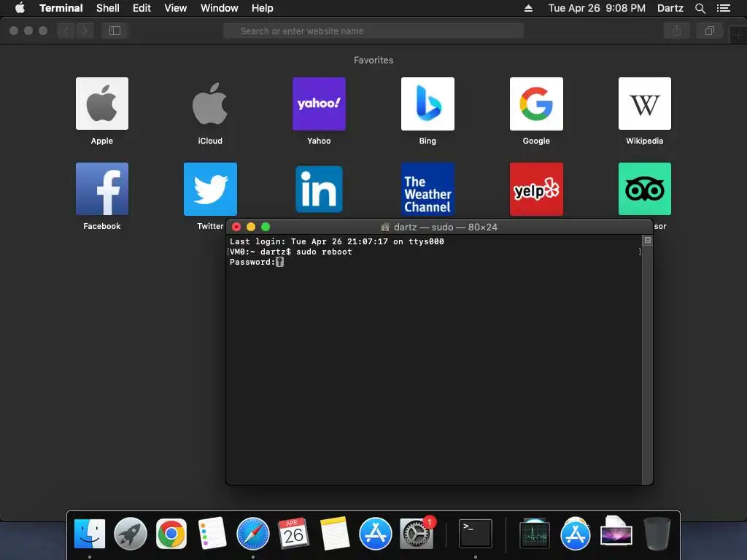Minimize the Terminal window
The image size is (747, 560).
(x=251, y=227)
